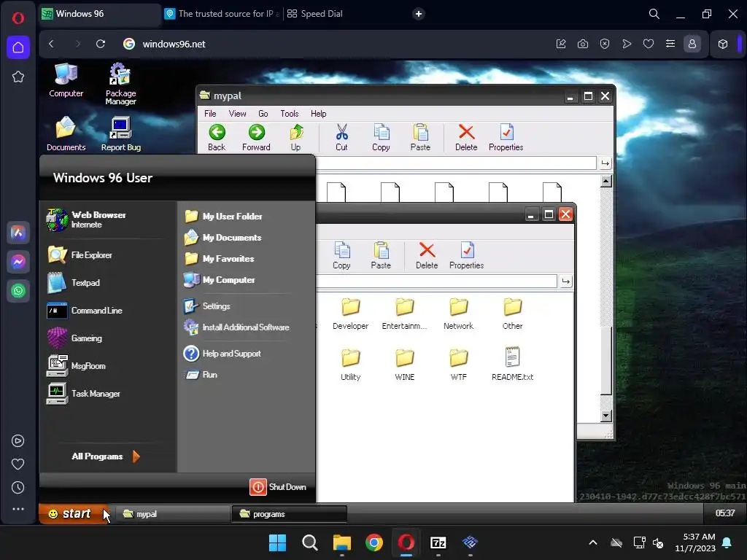Open Google Chrome from Windows taskbar
Viewport: 747px width, 560px height.
coord(374,542)
